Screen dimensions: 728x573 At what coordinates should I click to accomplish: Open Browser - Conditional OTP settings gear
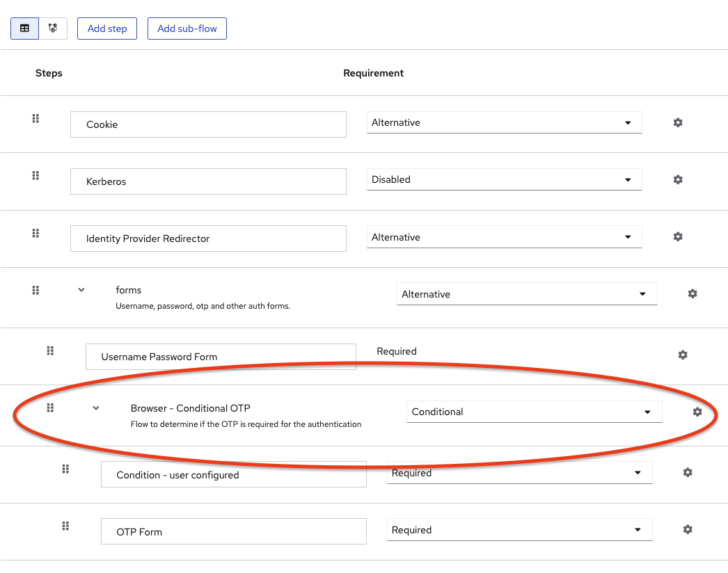tap(697, 412)
